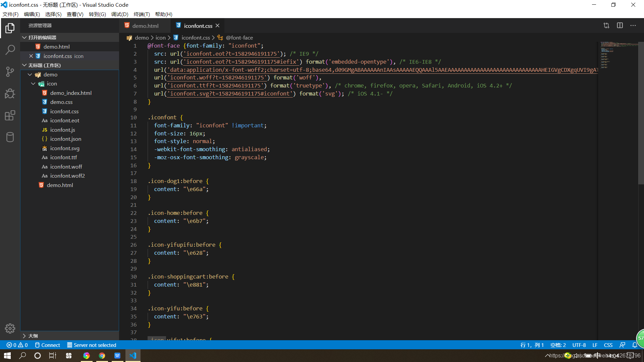The image size is (644, 362).
Task: Open iconfont.eot in the file tree
Action: pyautogui.click(x=69, y=120)
